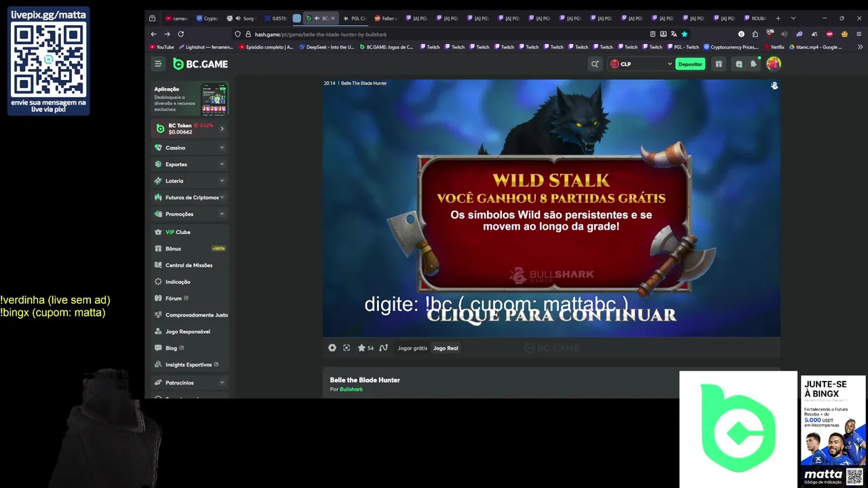Open Netflix bookmark
868x488 pixels.
pyautogui.click(x=774, y=47)
